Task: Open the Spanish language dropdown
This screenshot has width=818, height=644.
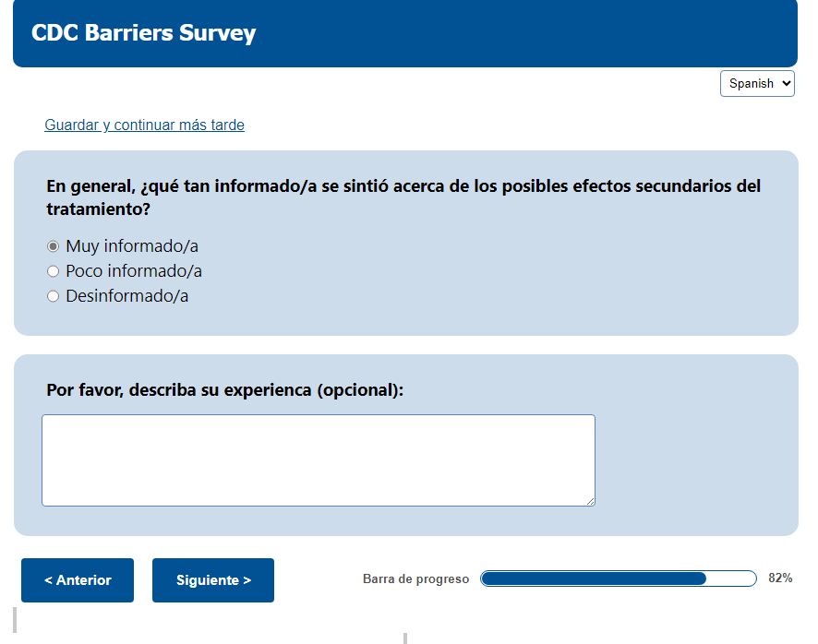Action: click(756, 83)
